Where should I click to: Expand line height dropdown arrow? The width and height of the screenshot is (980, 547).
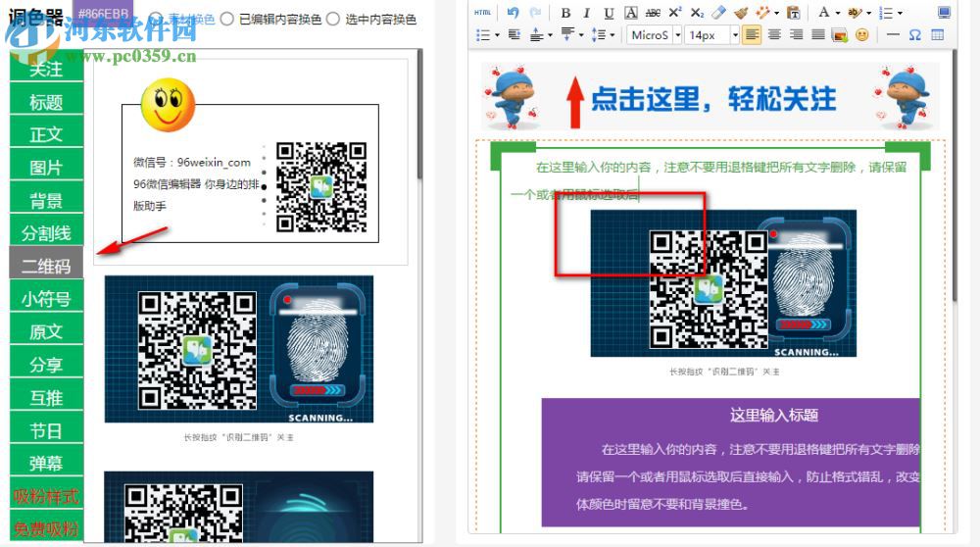tap(612, 35)
